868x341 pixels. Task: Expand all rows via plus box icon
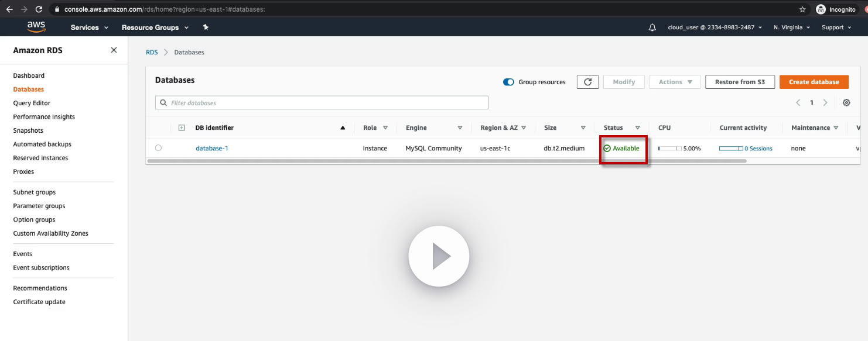click(182, 128)
